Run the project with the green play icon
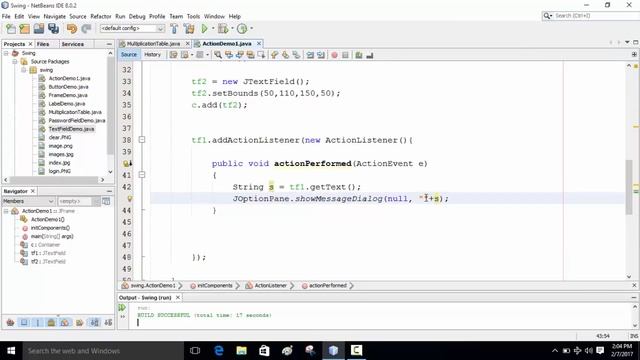 pyautogui.click(x=204, y=29)
